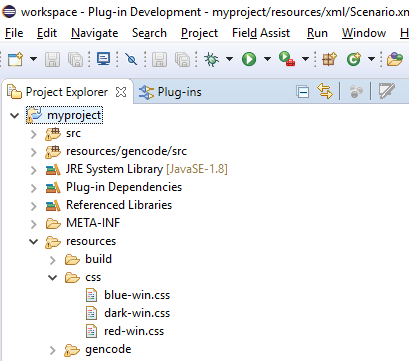Viewport: 409px width, 361px height.
Task: Click Run External Tools toolbox icon
Action: click(x=287, y=59)
